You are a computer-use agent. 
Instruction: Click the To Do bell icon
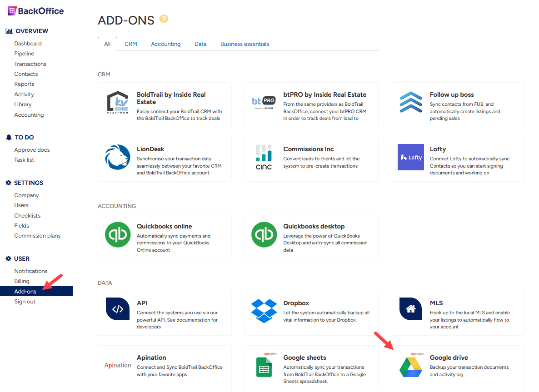(x=9, y=138)
